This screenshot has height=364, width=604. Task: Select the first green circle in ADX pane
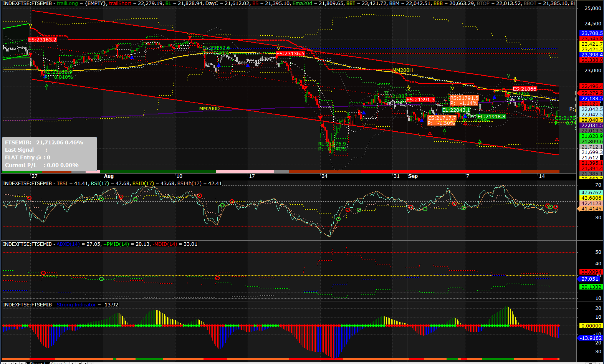[x=101, y=279]
